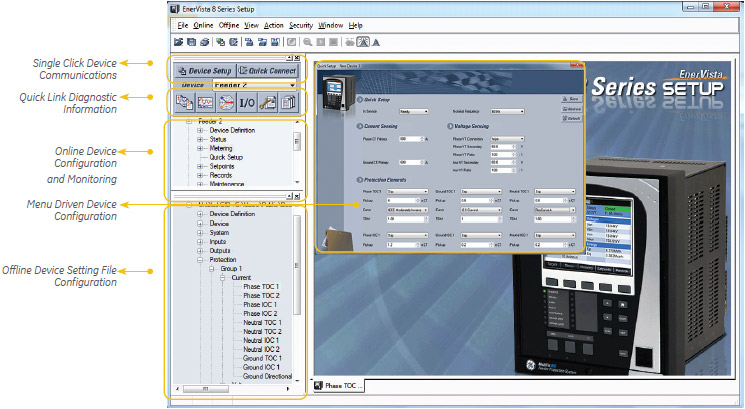
Task: Click the Quick Connect button
Action: point(267,71)
